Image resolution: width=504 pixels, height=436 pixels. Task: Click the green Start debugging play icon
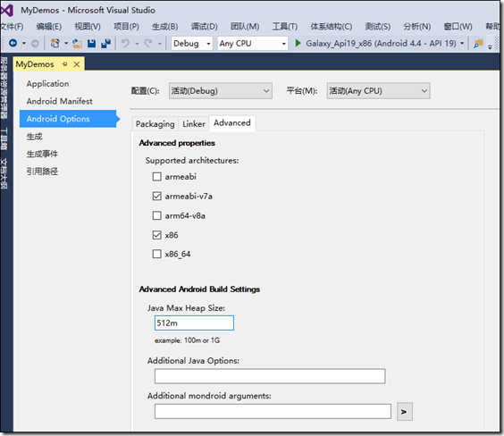pyautogui.click(x=298, y=43)
